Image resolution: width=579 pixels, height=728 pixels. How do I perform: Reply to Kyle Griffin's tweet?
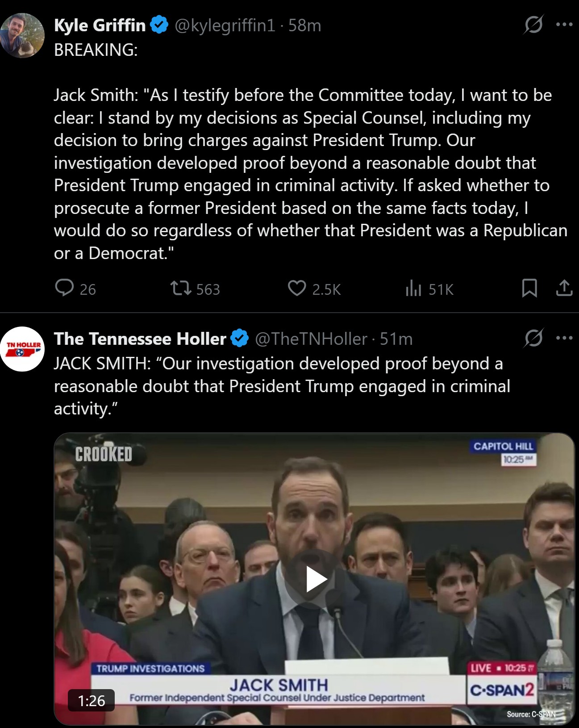coord(64,288)
